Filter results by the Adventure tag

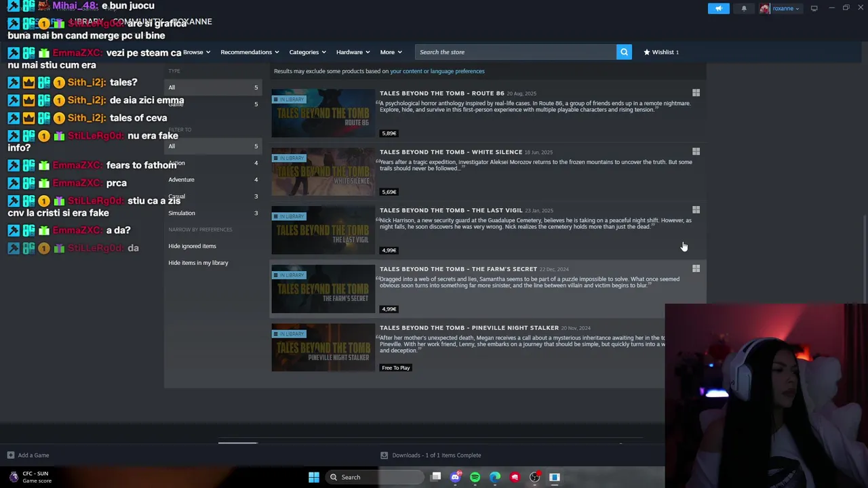pyautogui.click(x=213, y=180)
